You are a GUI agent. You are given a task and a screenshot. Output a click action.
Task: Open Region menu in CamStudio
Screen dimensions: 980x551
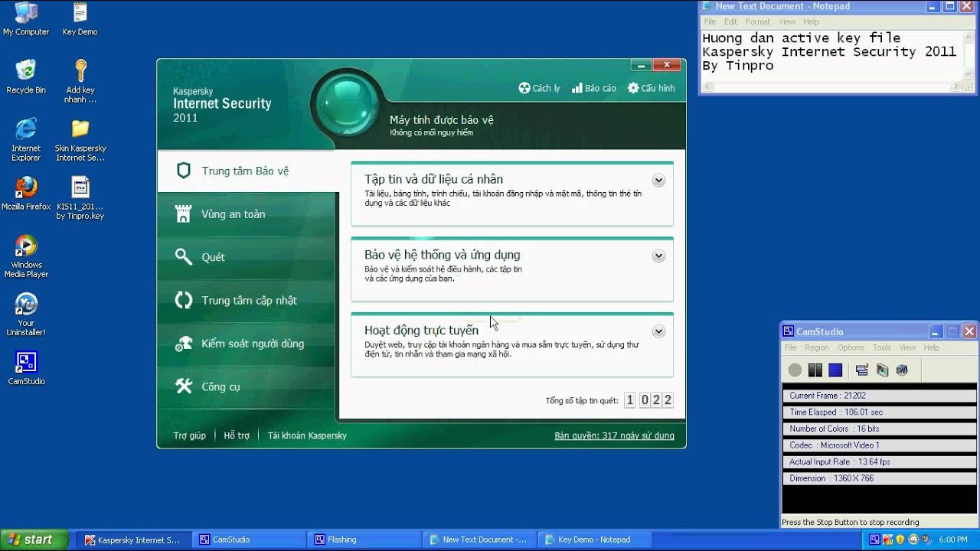pos(817,347)
